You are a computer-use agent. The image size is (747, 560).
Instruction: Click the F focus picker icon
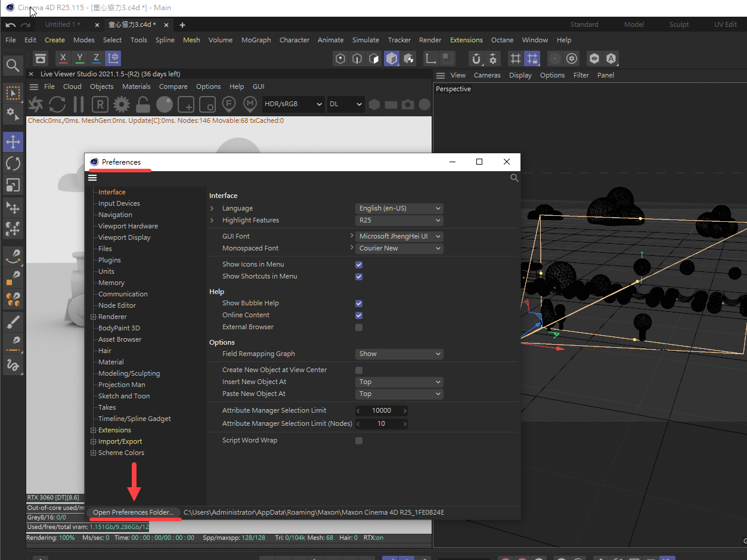tap(228, 104)
